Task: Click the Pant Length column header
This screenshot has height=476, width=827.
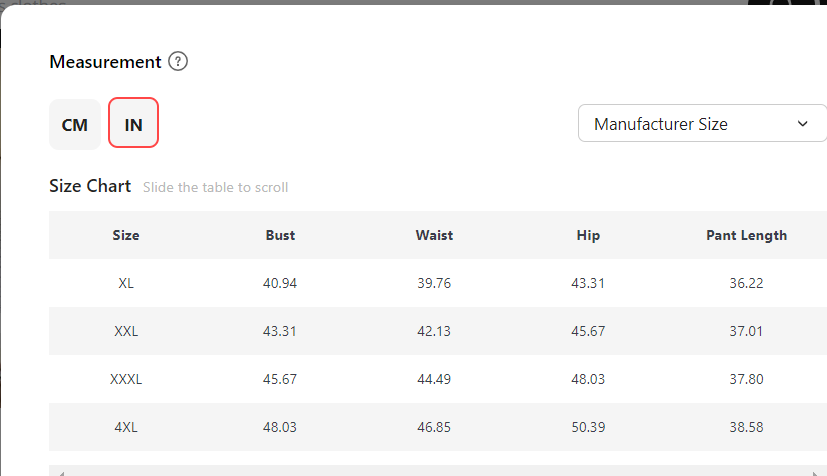Action: [746, 236]
